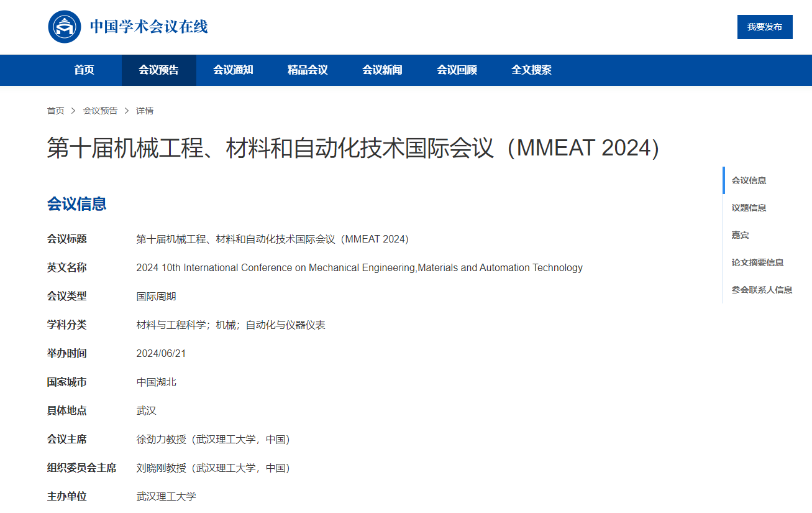The width and height of the screenshot is (812, 513).
Task: Open the 全文搜索 navigation item
Action: coord(532,70)
